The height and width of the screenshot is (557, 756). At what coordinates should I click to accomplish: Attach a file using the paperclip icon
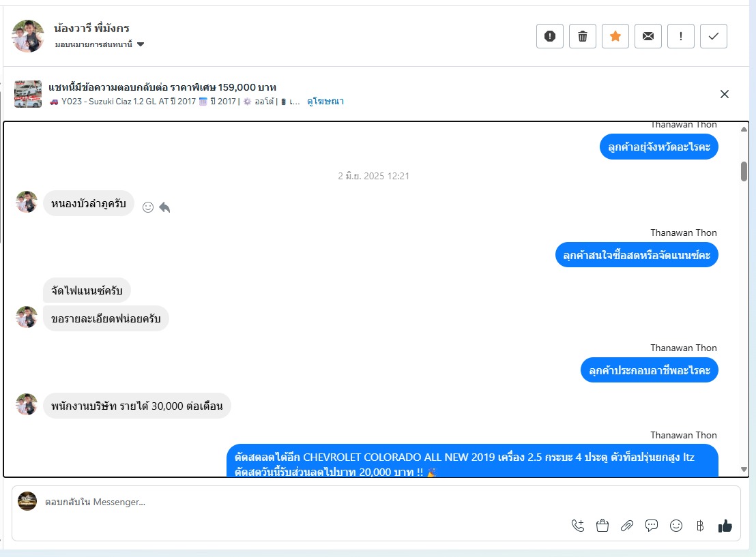pos(627,526)
